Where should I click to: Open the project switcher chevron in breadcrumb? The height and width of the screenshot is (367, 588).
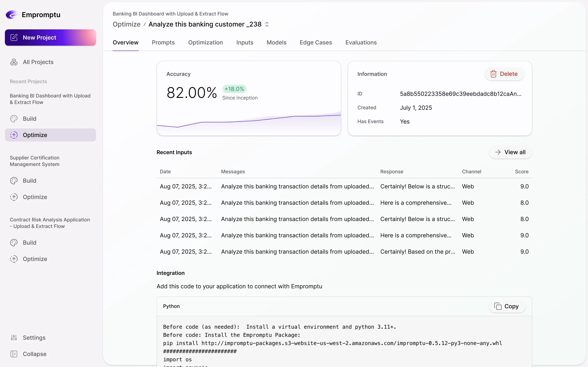(267, 24)
